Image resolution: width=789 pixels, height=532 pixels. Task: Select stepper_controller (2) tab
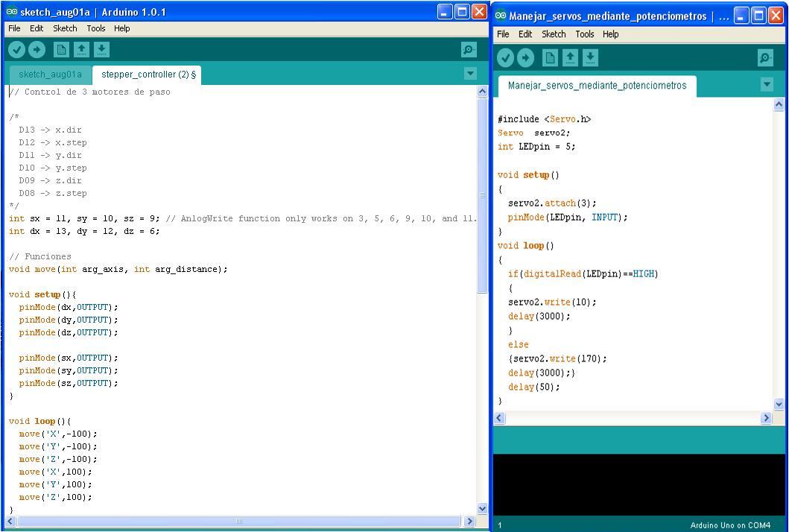tap(148, 75)
